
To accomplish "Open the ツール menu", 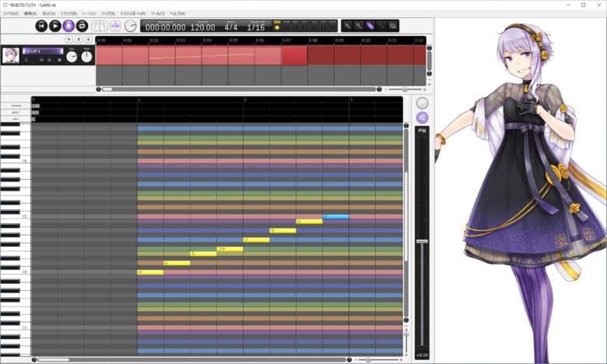I will [x=157, y=13].
